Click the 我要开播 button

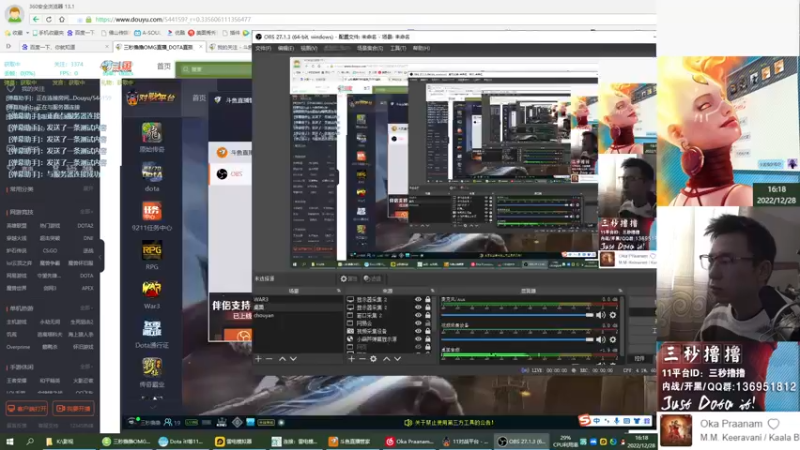tap(73, 409)
